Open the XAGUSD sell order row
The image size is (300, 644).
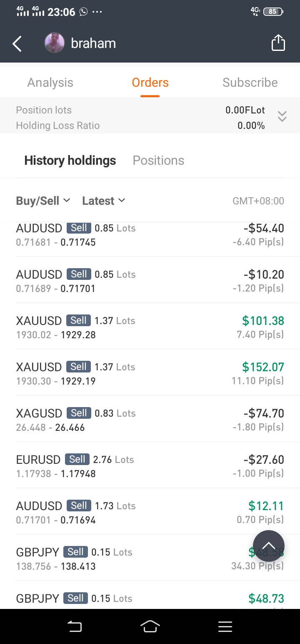[x=150, y=419]
